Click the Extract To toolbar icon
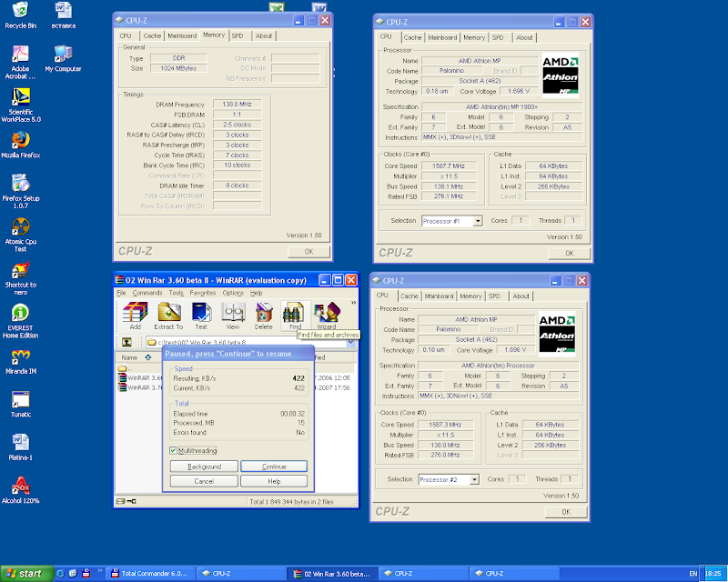Image resolution: width=728 pixels, height=582 pixels. 167,314
